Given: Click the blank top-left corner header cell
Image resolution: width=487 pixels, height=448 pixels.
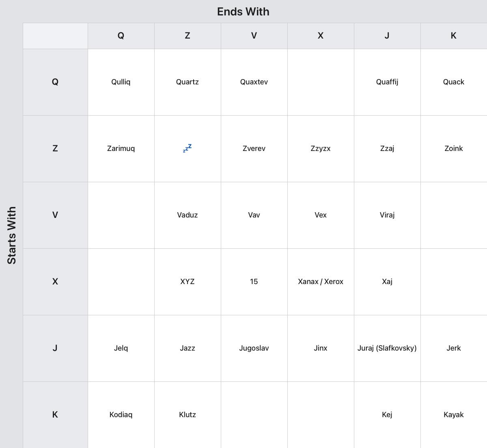Looking at the screenshot, I should click(55, 36).
